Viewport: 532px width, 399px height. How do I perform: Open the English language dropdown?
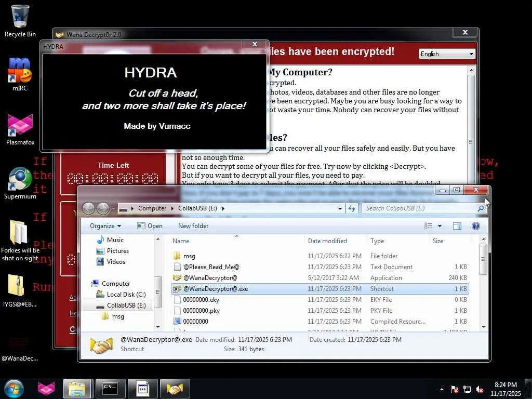coord(447,54)
